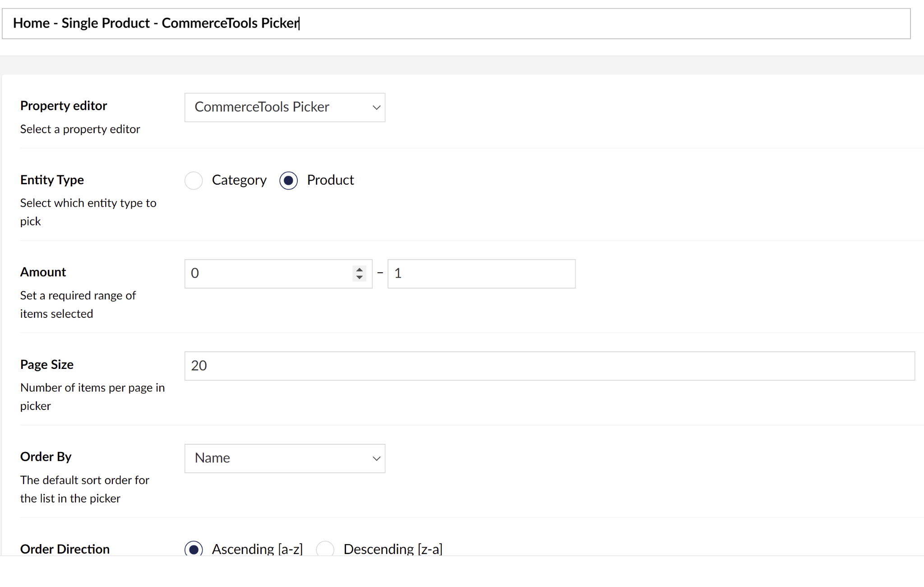Click 'Set a required range' description text
The width and height of the screenshot is (924, 587).
coord(78,305)
